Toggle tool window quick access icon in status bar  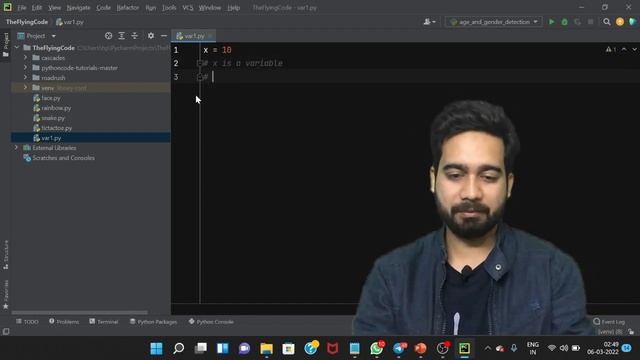tap(6, 331)
